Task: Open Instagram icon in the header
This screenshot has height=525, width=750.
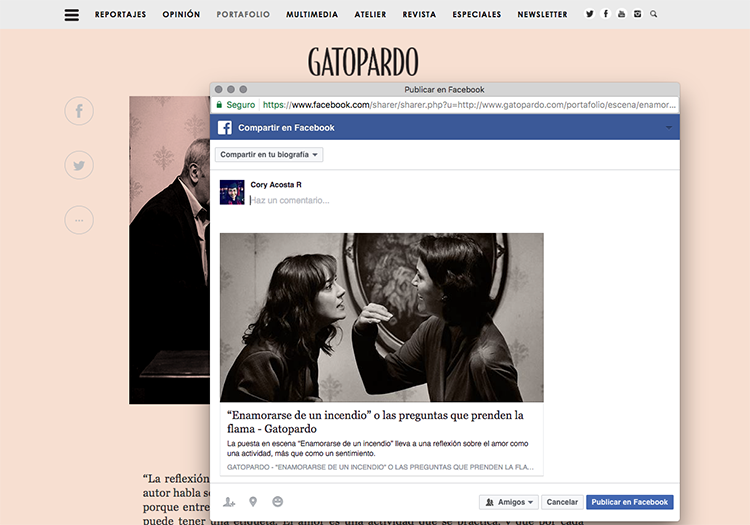Action: [637, 14]
